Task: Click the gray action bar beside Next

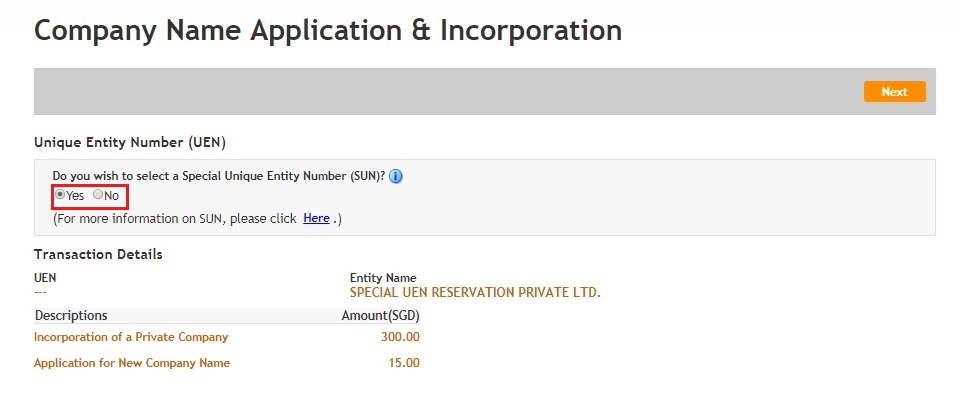Action: [447, 91]
